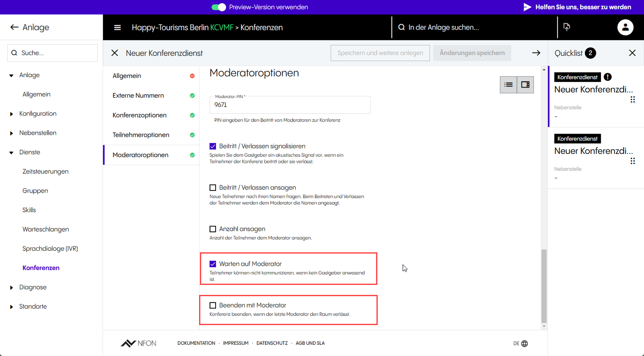Expand the Diagnose tree node
This screenshot has width=644, height=356.
(x=12, y=288)
